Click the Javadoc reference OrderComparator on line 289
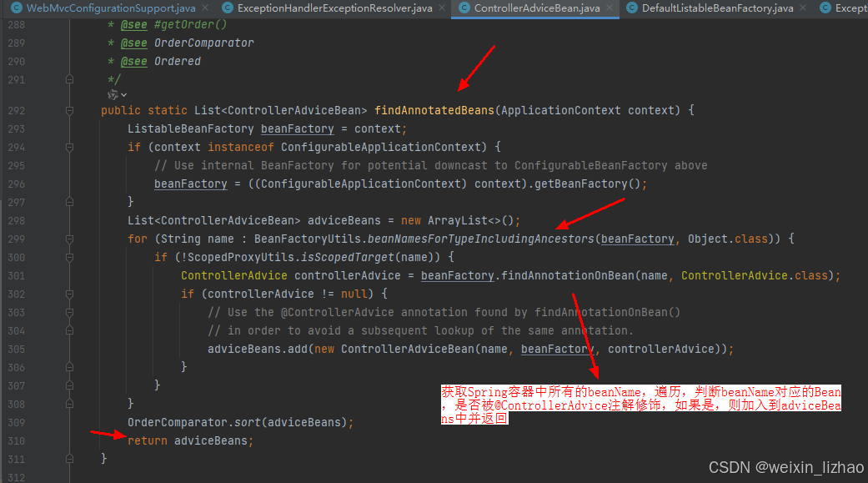 (203, 43)
